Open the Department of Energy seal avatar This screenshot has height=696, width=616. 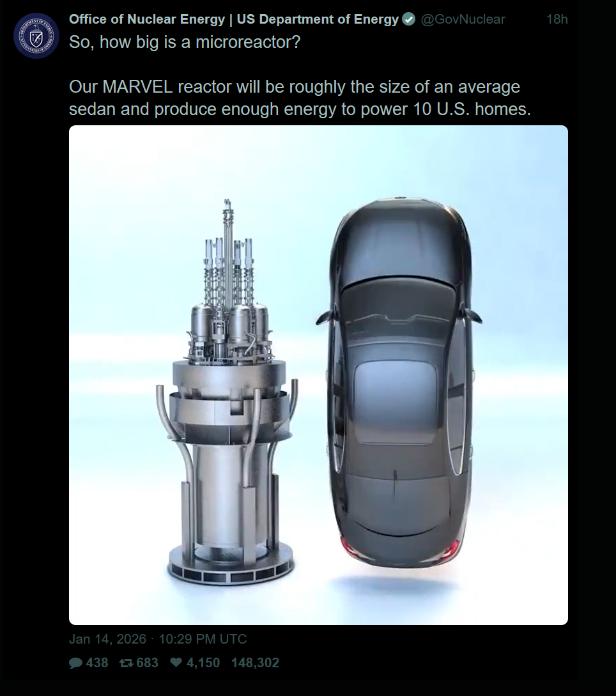(36, 36)
